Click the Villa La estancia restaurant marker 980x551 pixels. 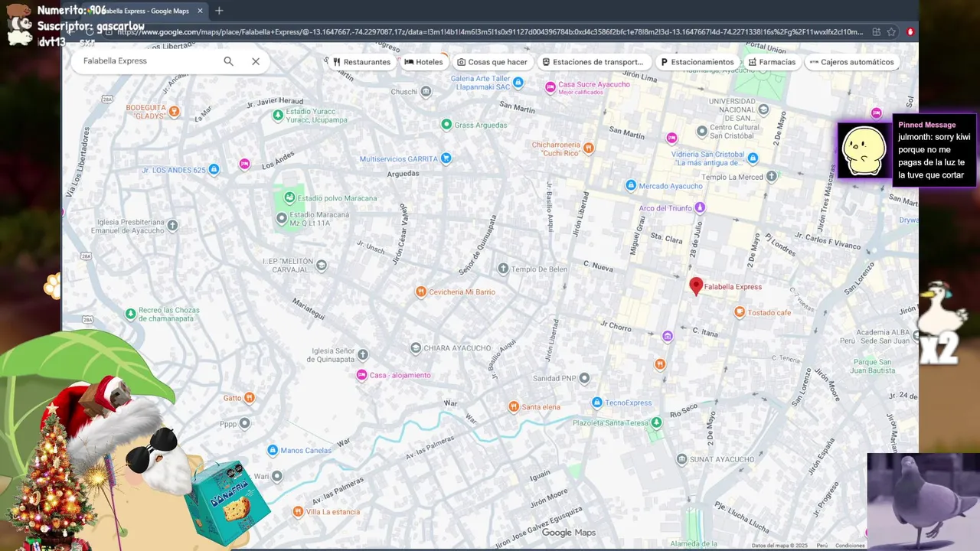(x=298, y=512)
